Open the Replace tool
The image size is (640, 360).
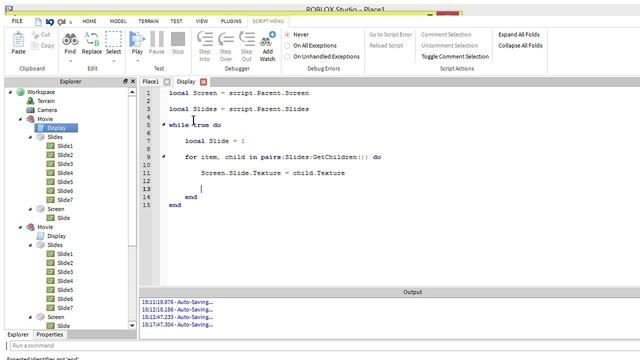[x=92, y=39]
